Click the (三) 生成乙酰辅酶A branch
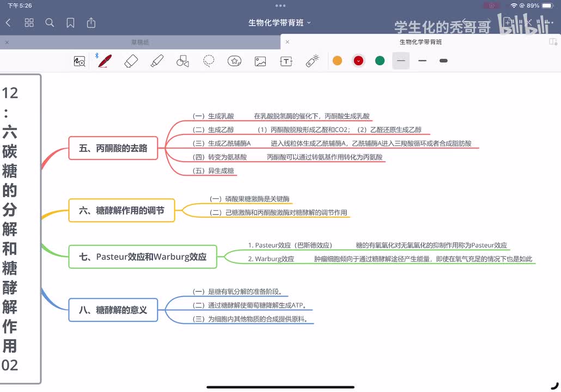The image size is (561, 392). pyautogui.click(x=222, y=143)
